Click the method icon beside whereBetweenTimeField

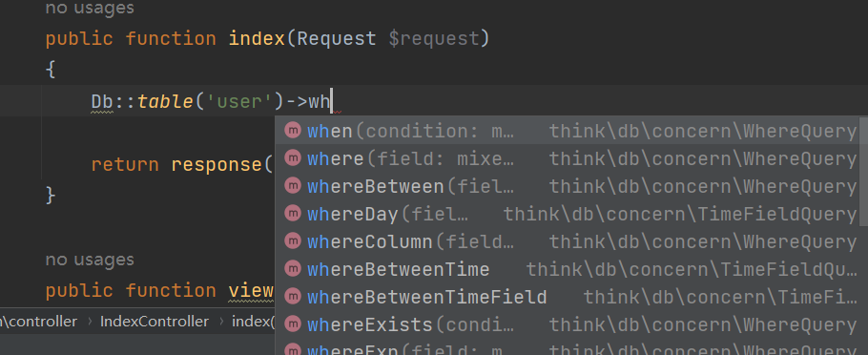[x=292, y=297]
